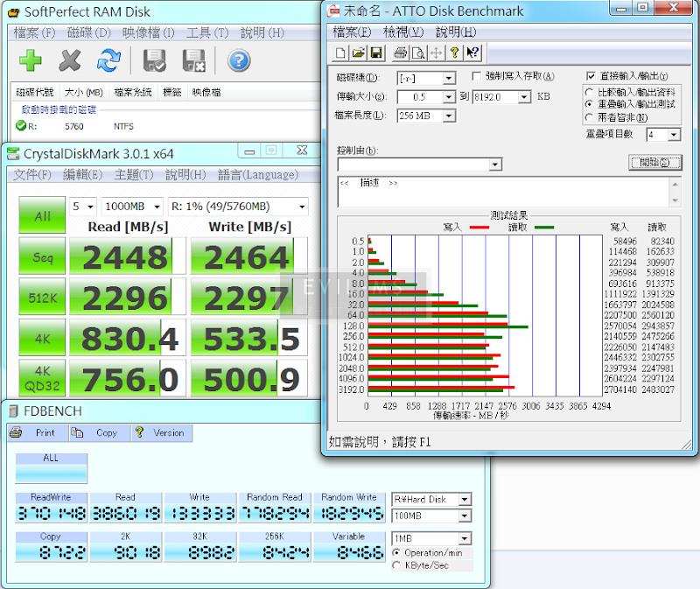Image resolution: width=700 pixels, height=589 pixels.
Task: Click ATTO crosshair move toolbar icon
Action: (436, 53)
